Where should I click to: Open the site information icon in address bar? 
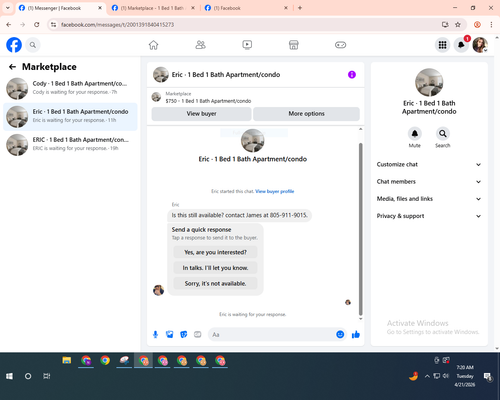point(53,25)
